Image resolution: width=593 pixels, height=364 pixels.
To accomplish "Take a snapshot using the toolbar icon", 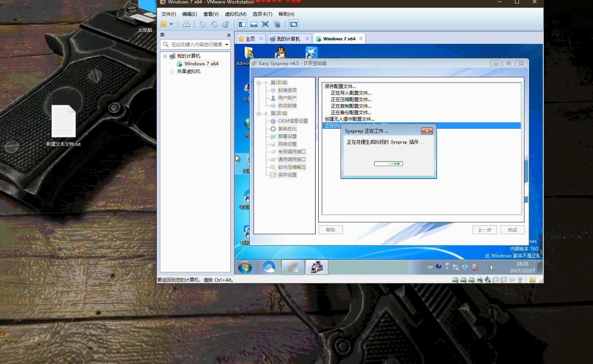I will [x=203, y=24].
